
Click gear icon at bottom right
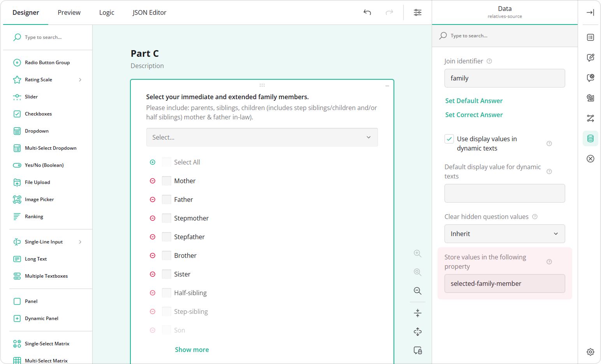coord(590,352)
